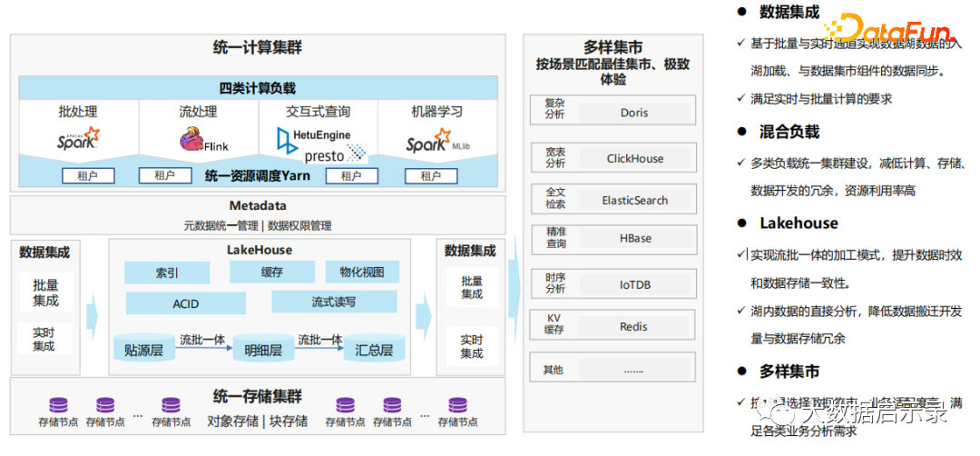This screenshot has height=456, width=980.
Task: Select the 索引 block in LakeHouse
Action: point(167,273)
